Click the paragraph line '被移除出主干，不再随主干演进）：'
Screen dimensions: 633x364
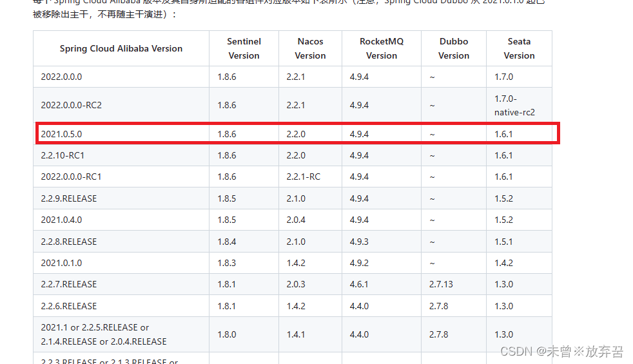[x=104, y=15]
